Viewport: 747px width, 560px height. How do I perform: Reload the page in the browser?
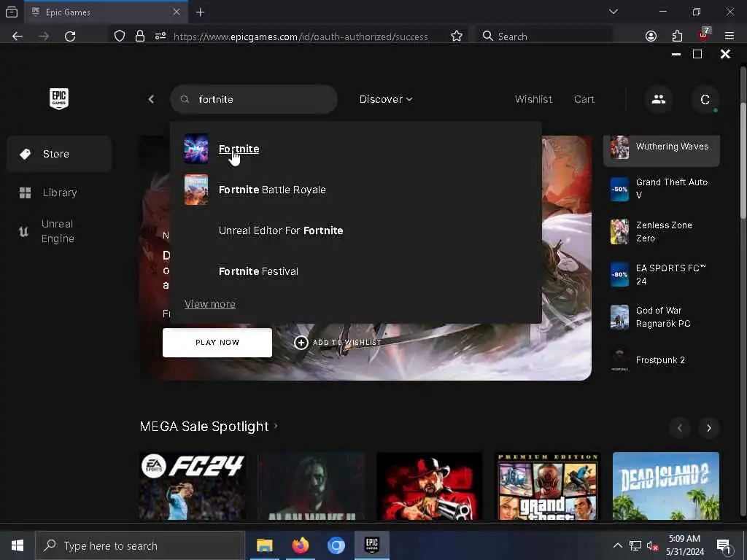pyautogui.click(x=70, y=36)
